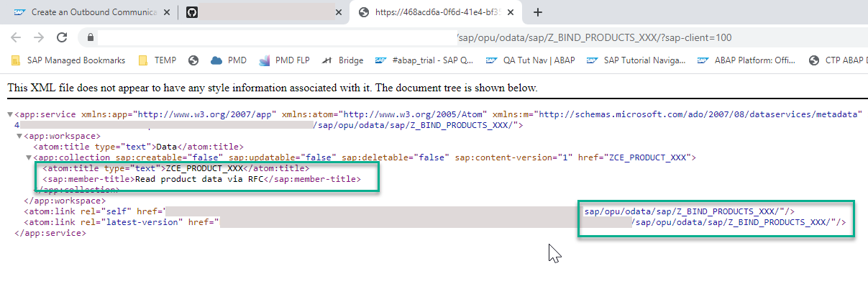Viewport: 868px width, 284px height.
Task: Open the TEMP bookmarks folder
Action: [x=157, y=60]
